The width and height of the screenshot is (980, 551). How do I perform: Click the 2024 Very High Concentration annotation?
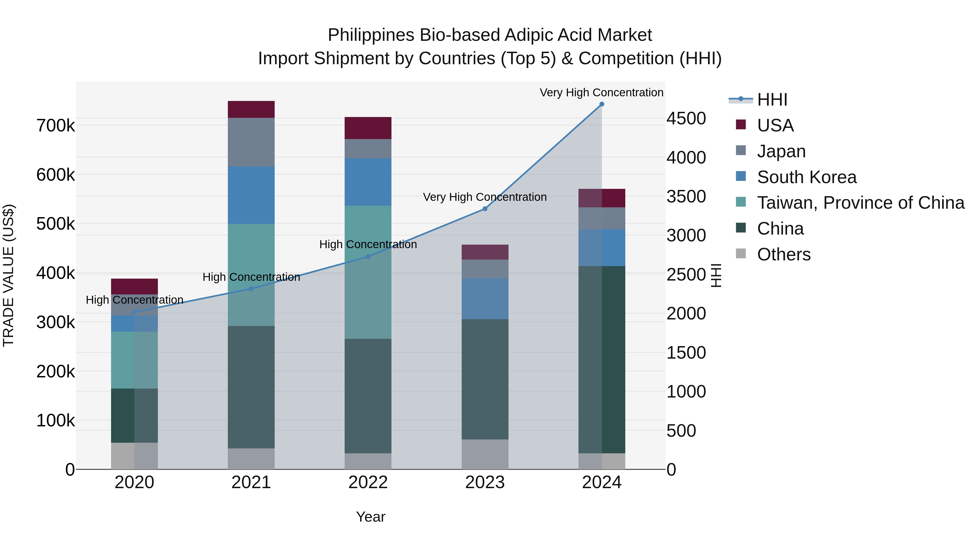[x=602, y=93]
